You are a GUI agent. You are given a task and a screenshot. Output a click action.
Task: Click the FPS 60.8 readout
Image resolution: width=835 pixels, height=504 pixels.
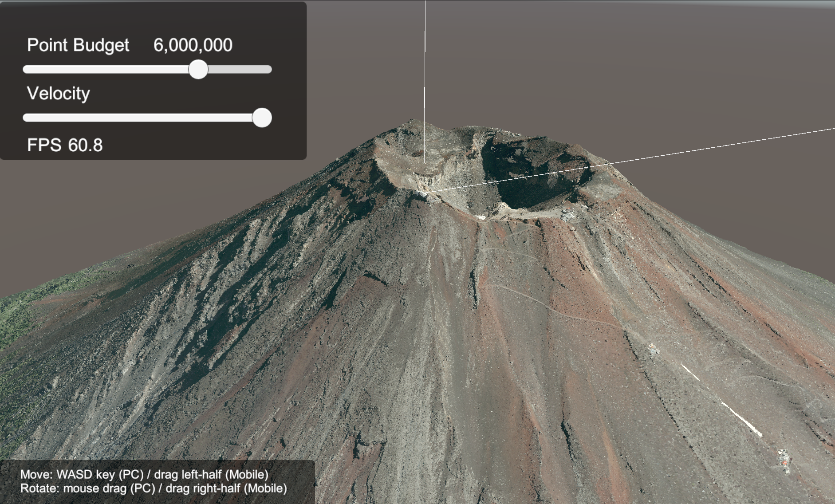point(65,145)
